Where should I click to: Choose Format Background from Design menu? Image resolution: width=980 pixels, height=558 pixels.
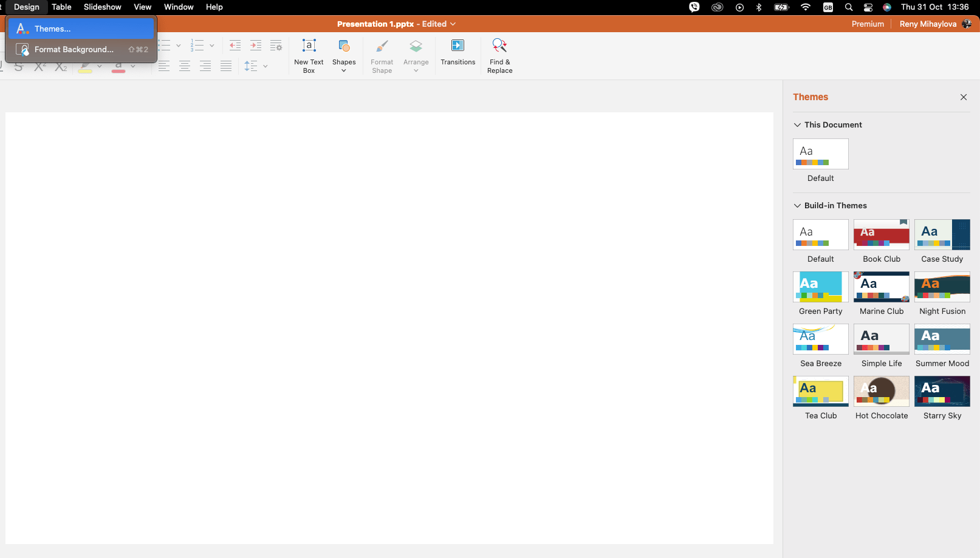click(x=73, y=49)
